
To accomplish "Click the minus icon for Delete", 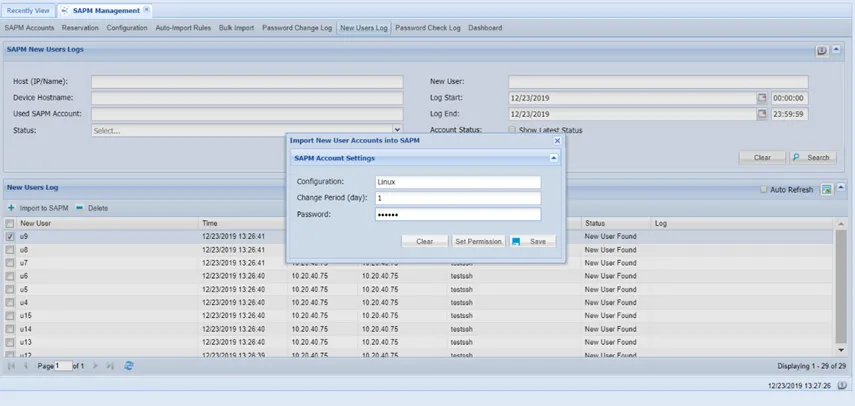I will (80, 208).
